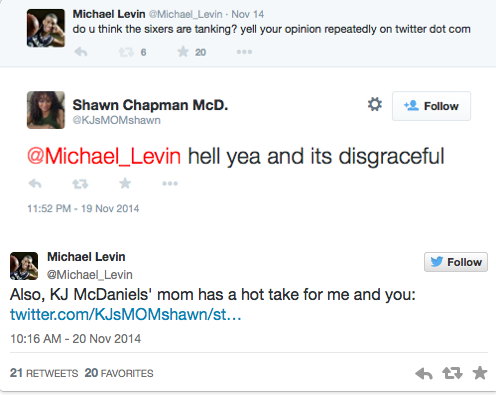The image size is (496, 395).
Task: Open more options on Shawn Chapman's tweet
Action: point(170,183)
